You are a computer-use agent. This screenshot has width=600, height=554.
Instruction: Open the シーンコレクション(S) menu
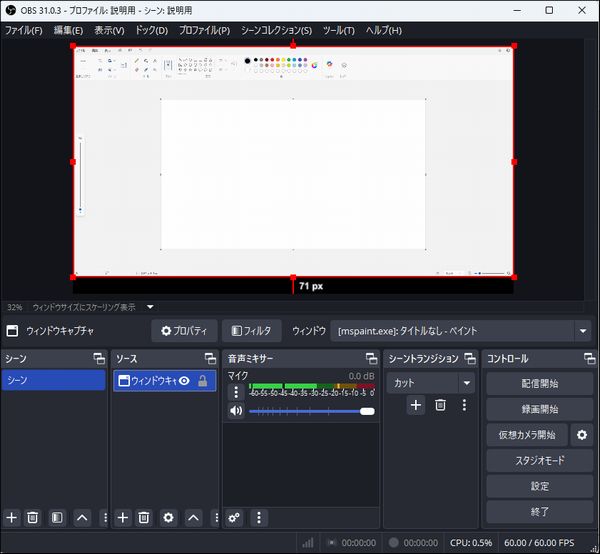(276, 30)
